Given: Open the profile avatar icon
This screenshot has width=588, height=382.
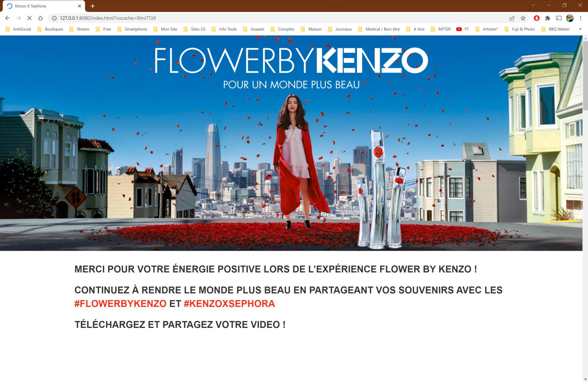Looking at the screenshot, I should coord(570,18).
